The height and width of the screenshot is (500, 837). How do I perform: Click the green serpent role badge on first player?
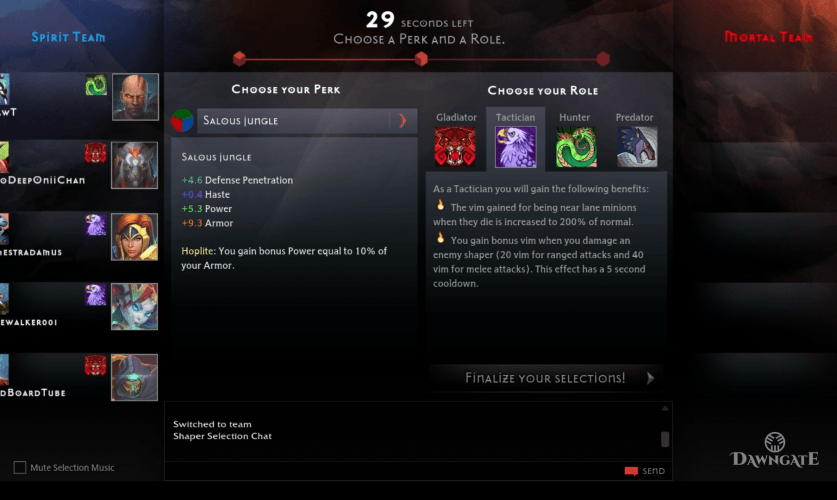pos(96,85)
